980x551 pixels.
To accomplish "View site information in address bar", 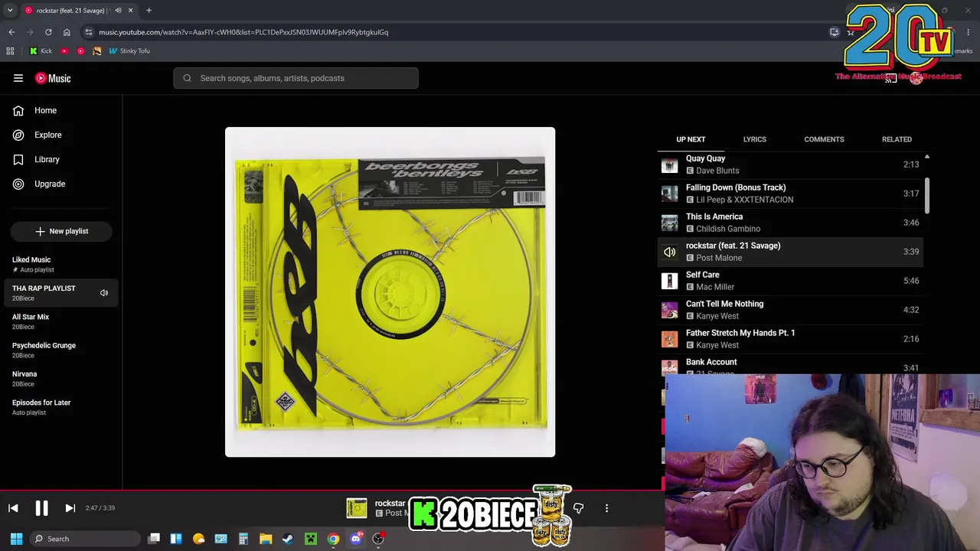I will [89, 32].
